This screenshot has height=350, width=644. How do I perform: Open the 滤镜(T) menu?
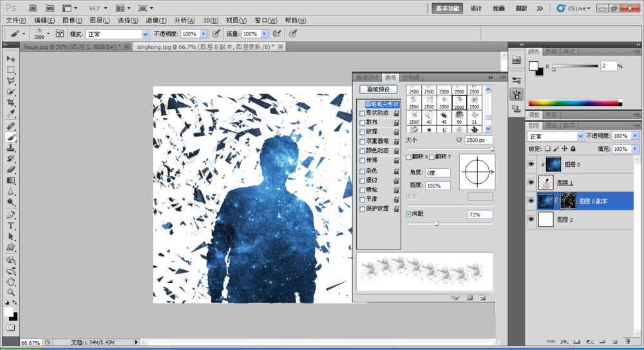[x=156, y=21]
